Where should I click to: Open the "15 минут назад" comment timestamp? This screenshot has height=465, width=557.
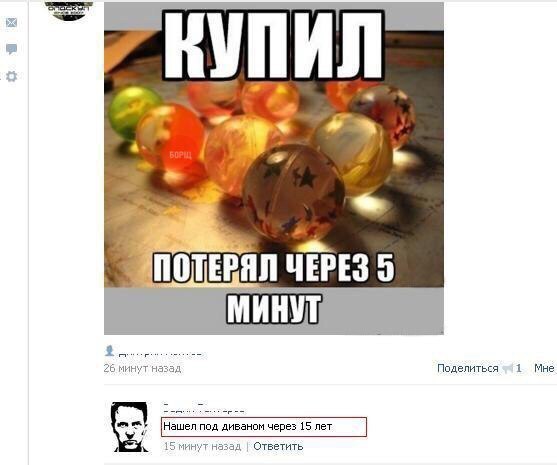(x=202, y=446)
